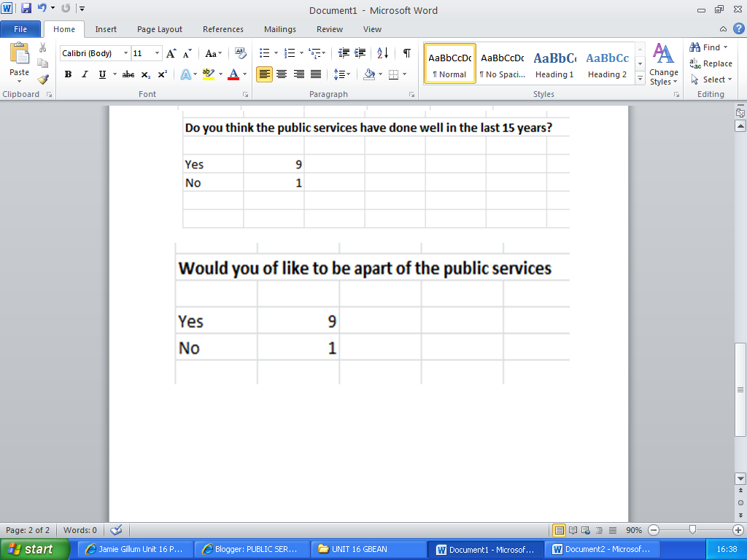Click the Grow Font icon
This screenshot has height=560, width=747.
tap(171, 53)
